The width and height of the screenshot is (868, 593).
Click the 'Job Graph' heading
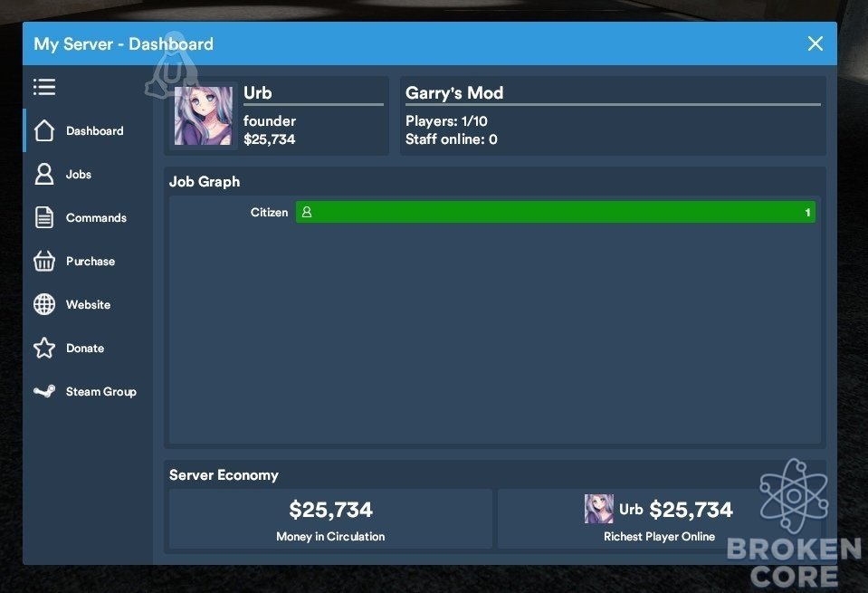[x=205, y=182]
